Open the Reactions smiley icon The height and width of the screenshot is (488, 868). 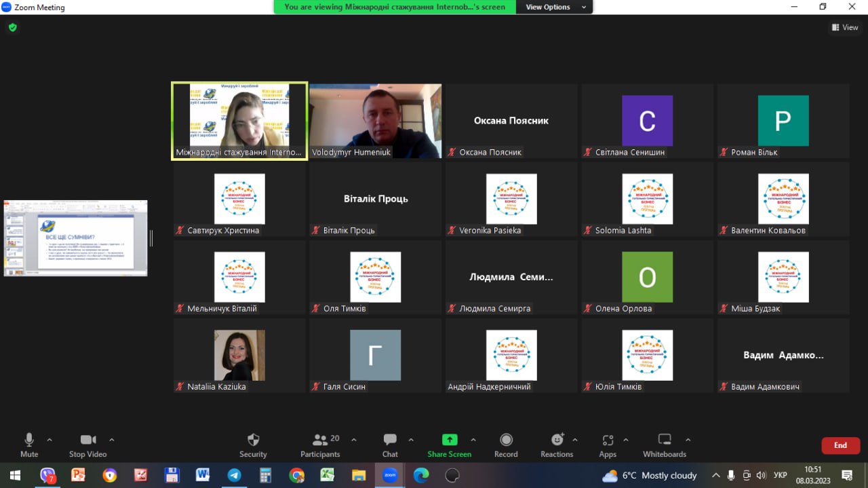coord(557,440)
